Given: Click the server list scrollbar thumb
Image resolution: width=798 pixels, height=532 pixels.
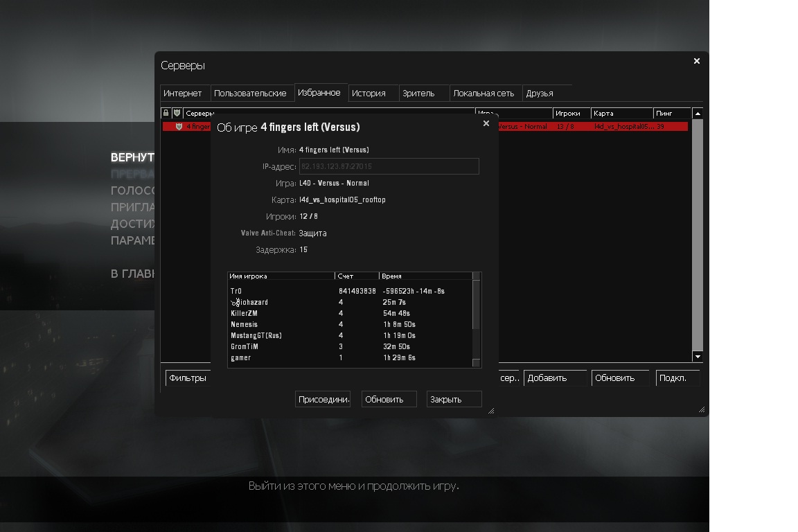Looking at the screenshot, I should [x=698, y=235].
